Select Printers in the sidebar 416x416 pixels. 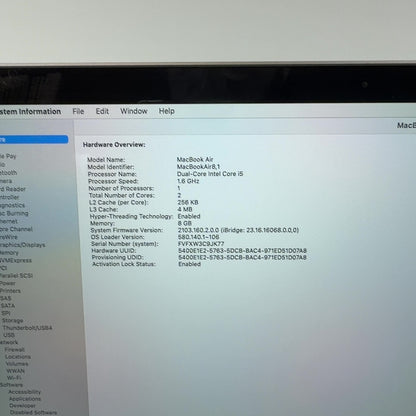pyautogui.click(x=10, y=291)
